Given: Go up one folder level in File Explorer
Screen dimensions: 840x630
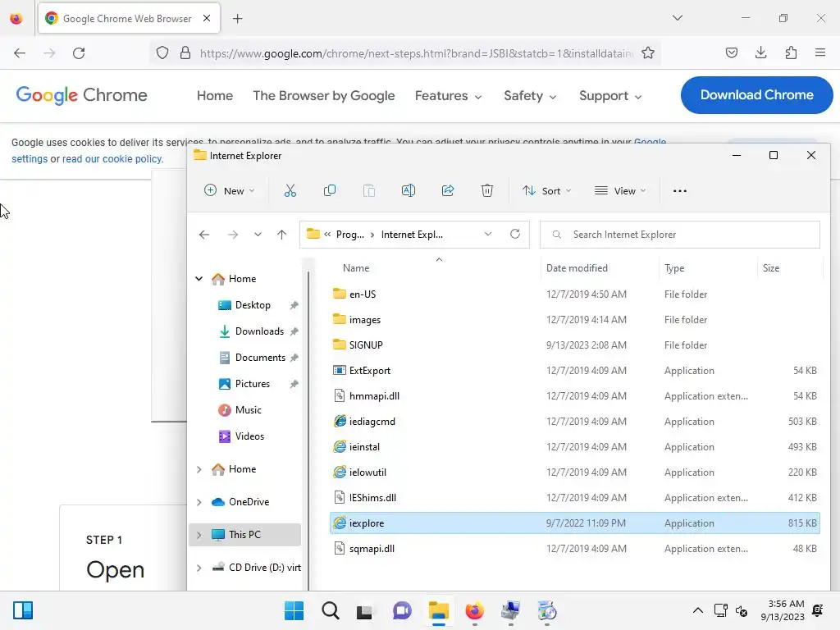Looking at the screenshot, I should coord(282,235).
